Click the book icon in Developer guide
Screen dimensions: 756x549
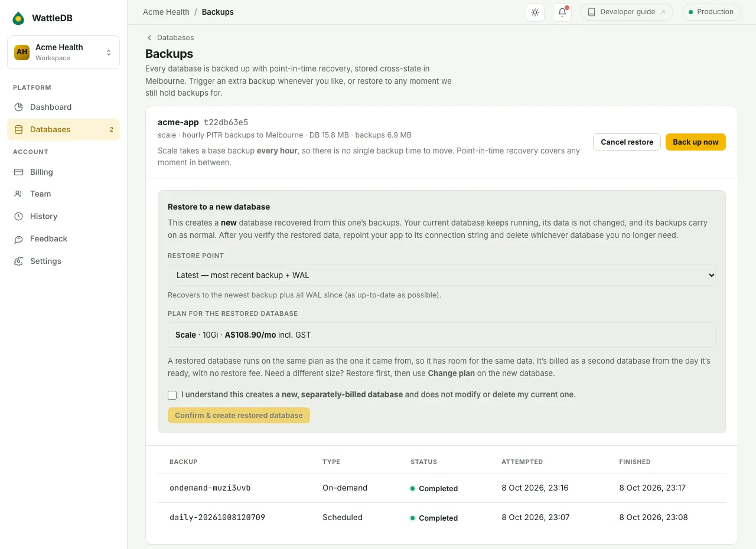point(592,12)
